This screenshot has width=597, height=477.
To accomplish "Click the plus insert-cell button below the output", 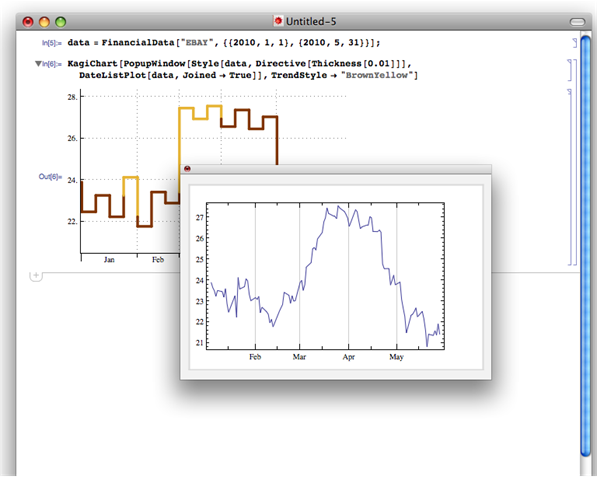I will click(x=36, y=275).
